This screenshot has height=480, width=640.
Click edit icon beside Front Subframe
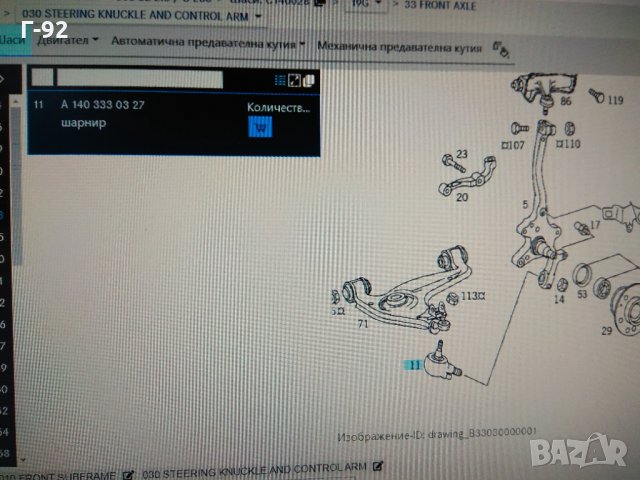(128, 467)
